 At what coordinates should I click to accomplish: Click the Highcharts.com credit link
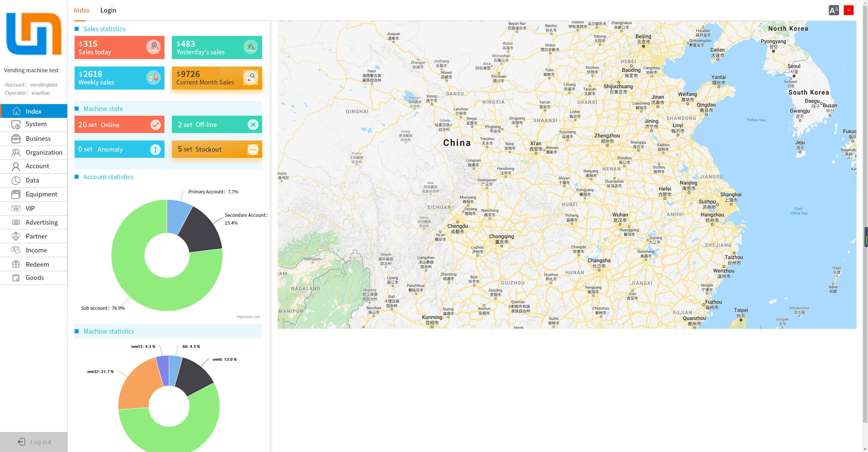(248, 317)
